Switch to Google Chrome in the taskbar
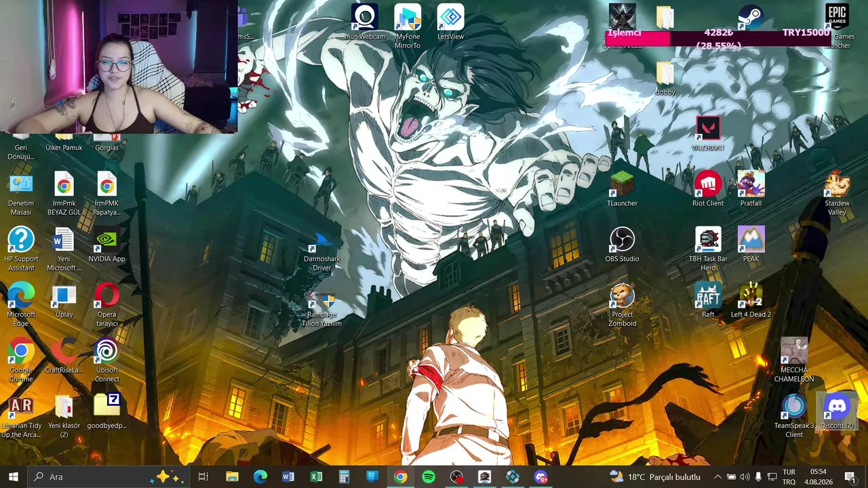868x488 pixels. (400, 476)
